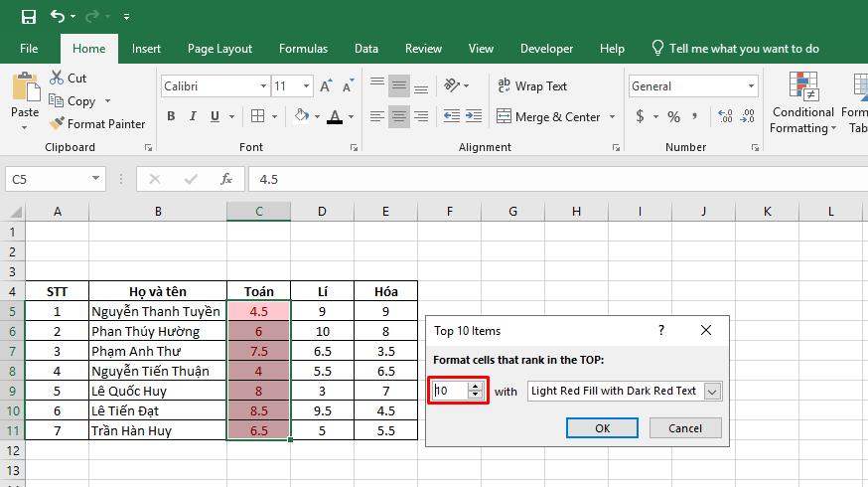
Task: Open the Review tab
Action: (x=423, y=49)
